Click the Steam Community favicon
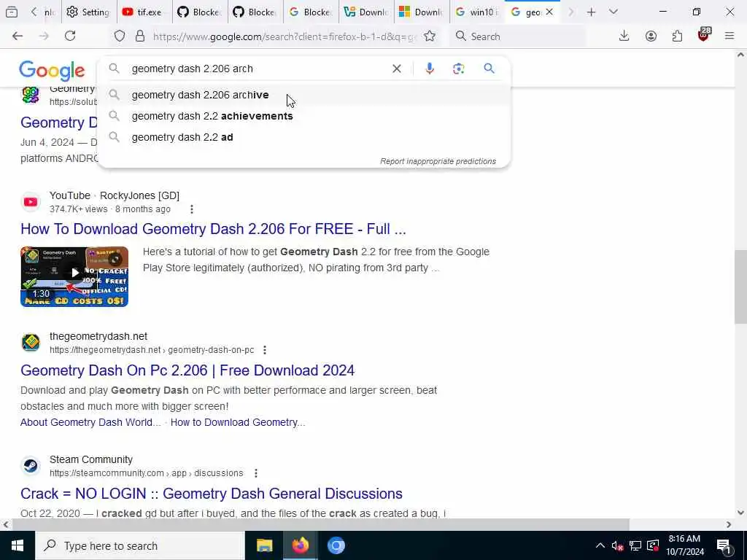Viewport: 747px width, 560px height. point(31,466)
